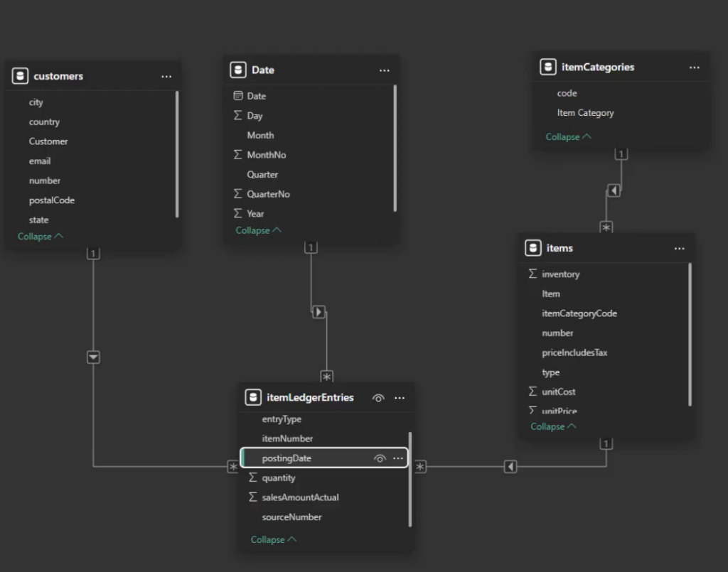Open more options for Date table
The image size is (728, 572).
point(385,70)
